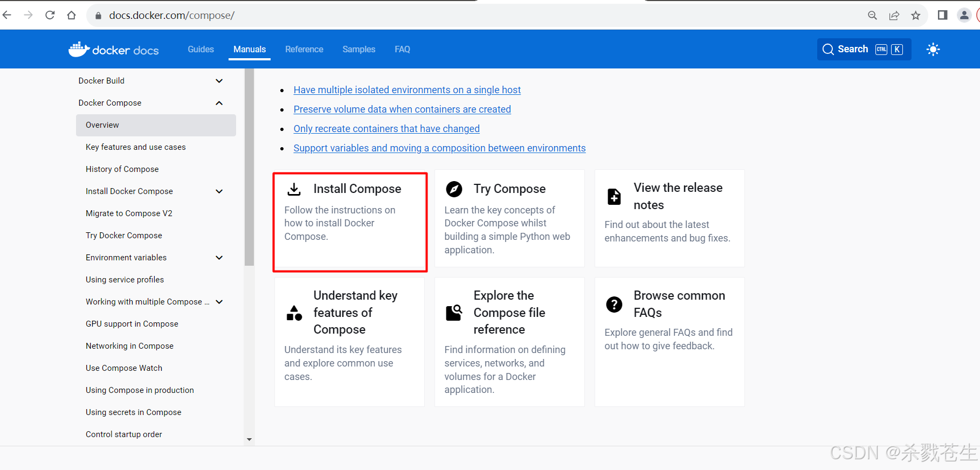The height and width of the screenshot is (470, 980).
Task: Bookmark the page with the star icon
Action: 916,16
